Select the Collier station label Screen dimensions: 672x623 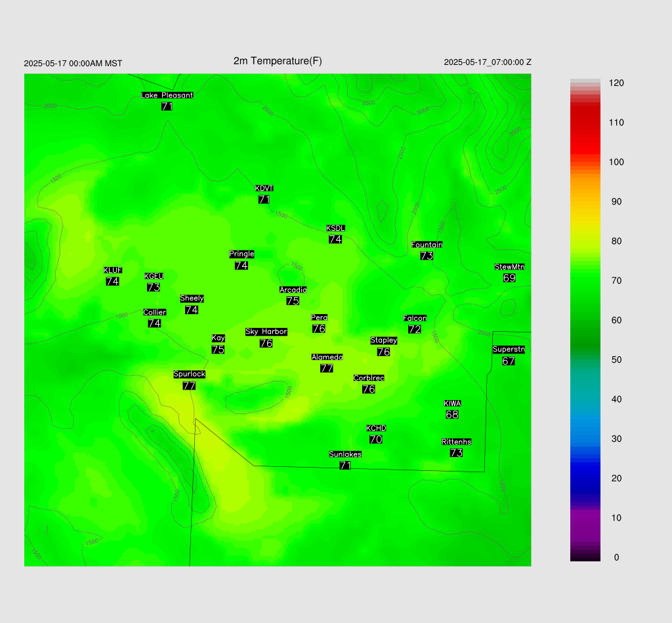coord(154,312)
